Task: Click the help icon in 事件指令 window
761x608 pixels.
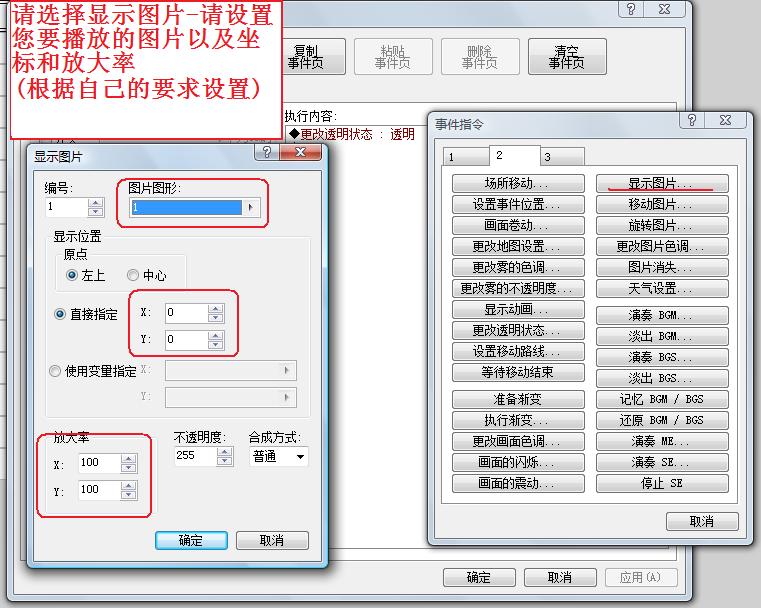Action: point(692,120)
